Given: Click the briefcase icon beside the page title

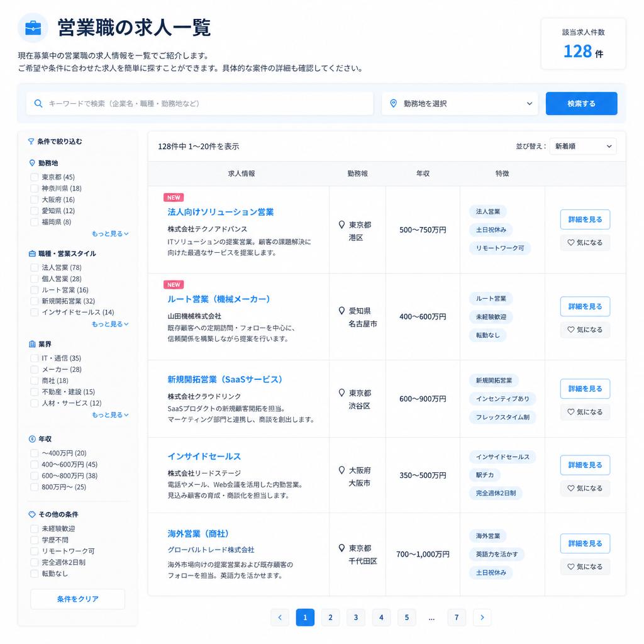Looking at the screenshot, I should pyautogui.click(x=33, y=28).
